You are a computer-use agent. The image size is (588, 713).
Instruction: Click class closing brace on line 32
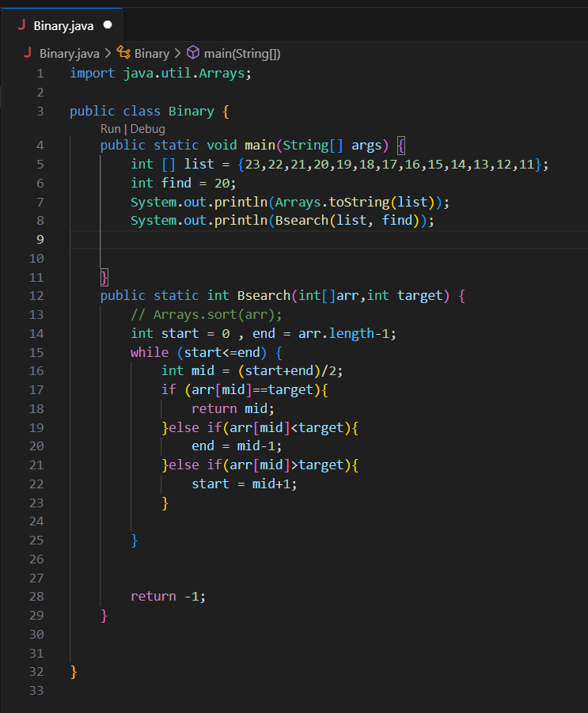[x=74, y=672]
